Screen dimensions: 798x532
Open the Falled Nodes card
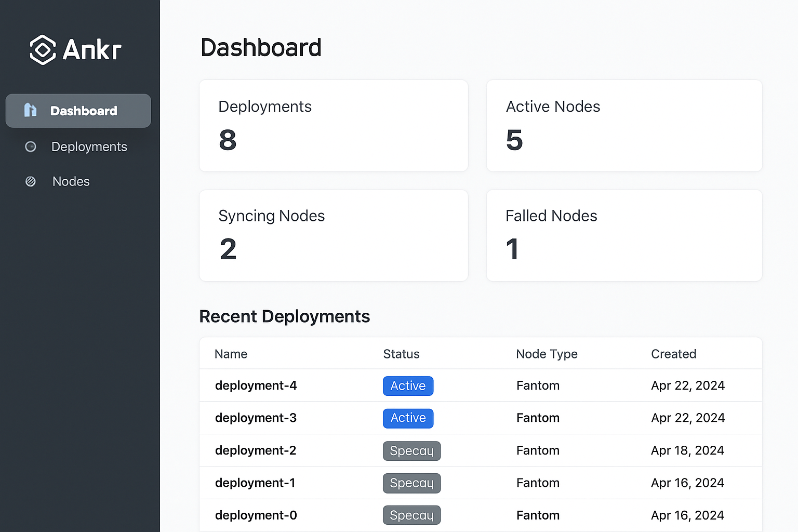tap(623, 235)
